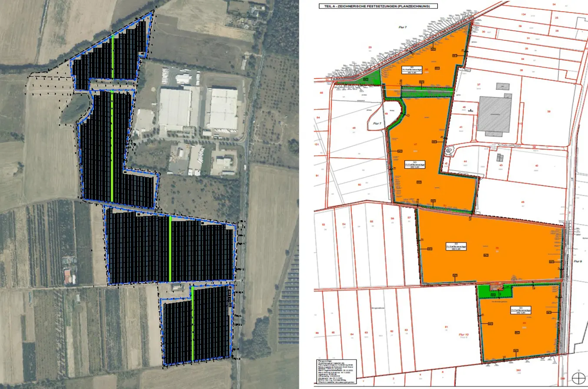Select the large hatched building in the plan
Image resolution: width=588 pixels, height=389 pixels.
coord(495,115)
